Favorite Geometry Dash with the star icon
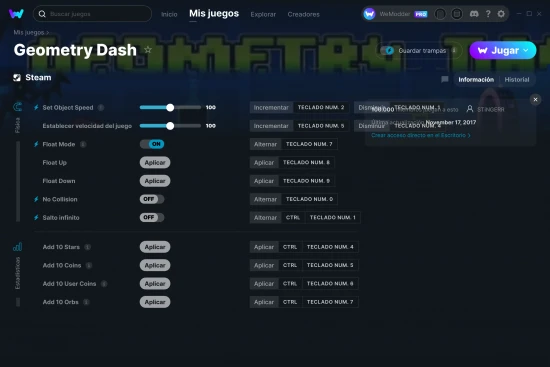 [x=148, y=50]
